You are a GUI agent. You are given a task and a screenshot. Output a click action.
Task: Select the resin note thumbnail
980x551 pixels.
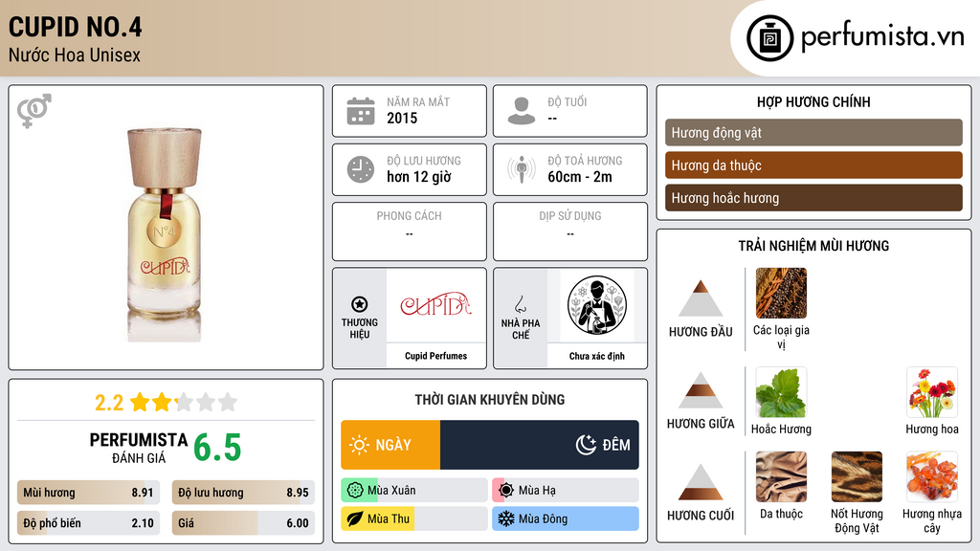(x=932, y=476)
